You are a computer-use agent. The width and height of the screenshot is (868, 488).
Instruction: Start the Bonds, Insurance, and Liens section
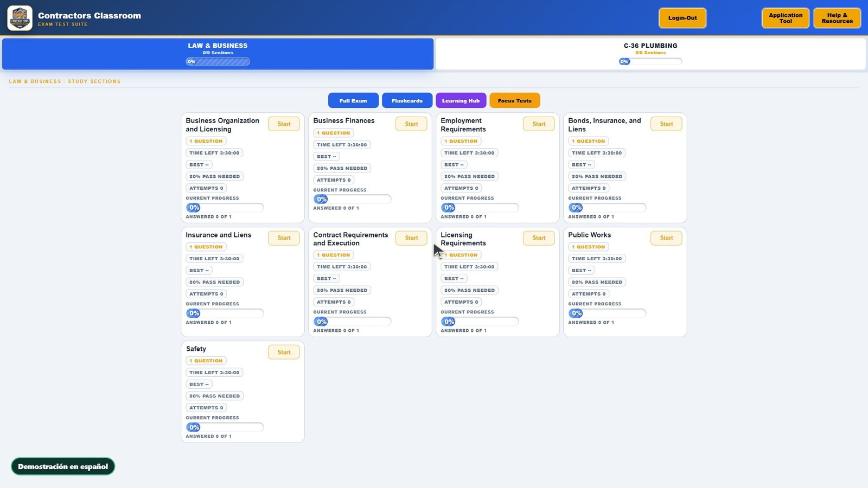coord(666,124)
